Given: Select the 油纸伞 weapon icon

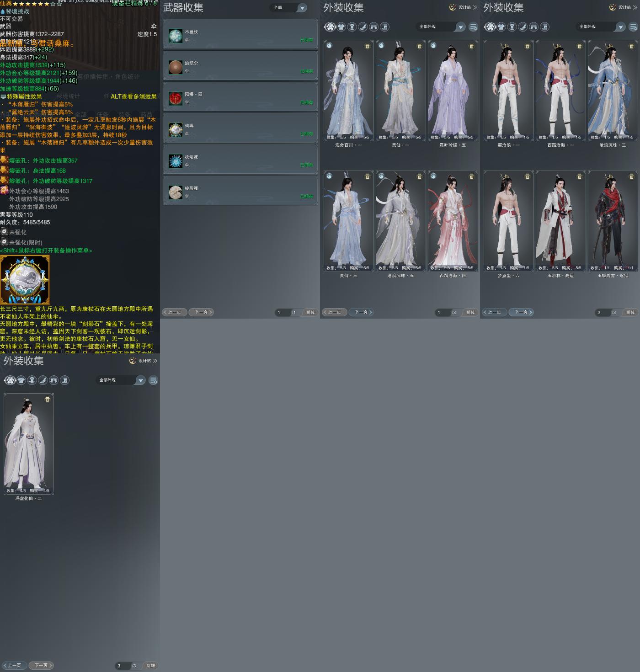Looking at the screenshot, I should click(x=176, y=67).
